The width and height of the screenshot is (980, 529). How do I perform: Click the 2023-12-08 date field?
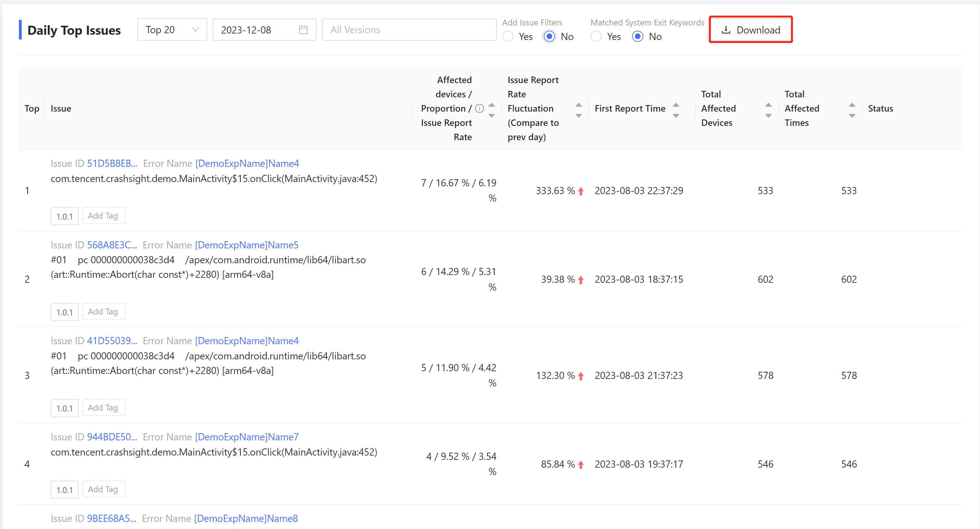[x=264, y=30]
